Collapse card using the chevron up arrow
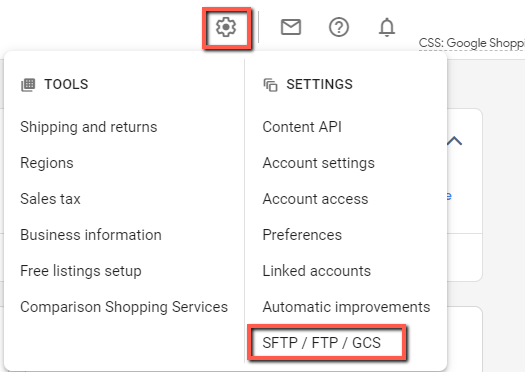The height and width of the screenshot is (372, 525). coord(454,141)
